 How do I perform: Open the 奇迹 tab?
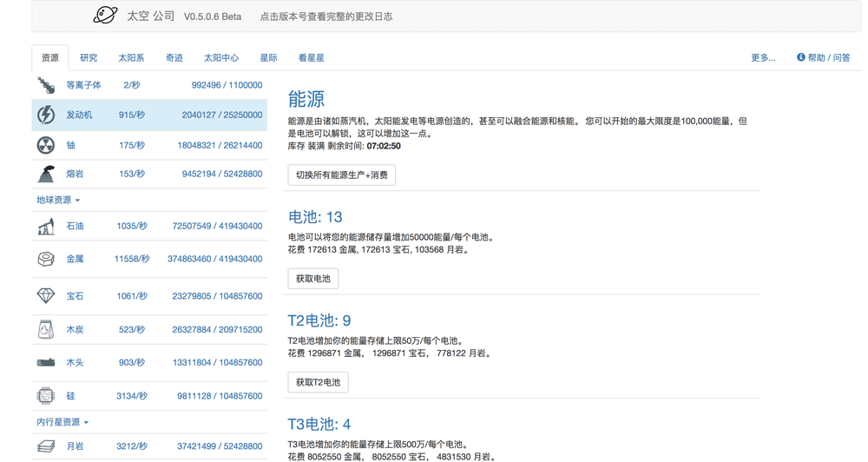coord(174,57)
